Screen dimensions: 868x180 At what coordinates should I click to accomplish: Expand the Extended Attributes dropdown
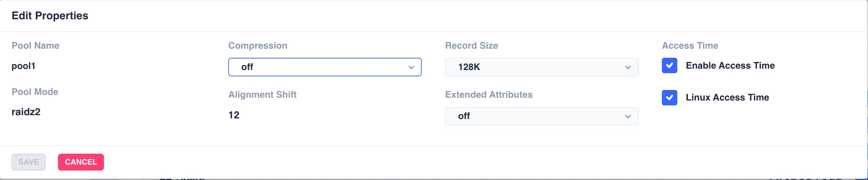pos(541,116)
